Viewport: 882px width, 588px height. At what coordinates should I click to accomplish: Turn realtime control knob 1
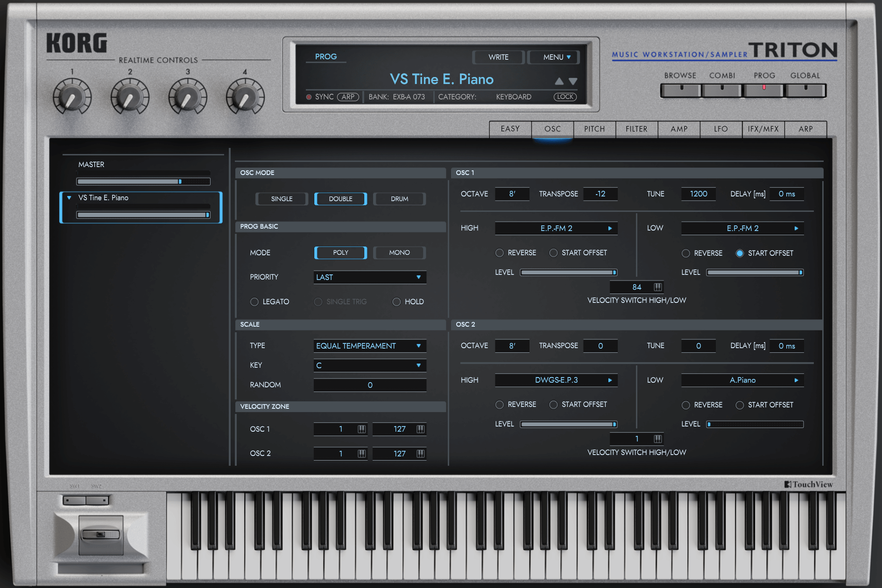pos(72,97)
